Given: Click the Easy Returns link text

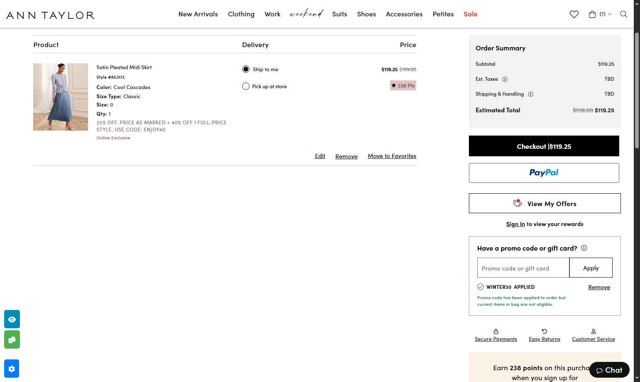Looking at the screenshot, I should [x=544, y=339].
